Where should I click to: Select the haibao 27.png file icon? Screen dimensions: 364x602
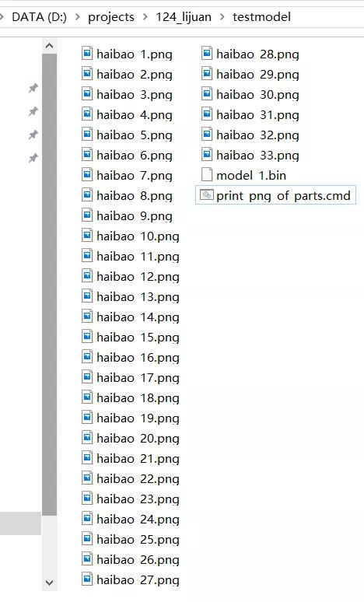tap(87, 579)
